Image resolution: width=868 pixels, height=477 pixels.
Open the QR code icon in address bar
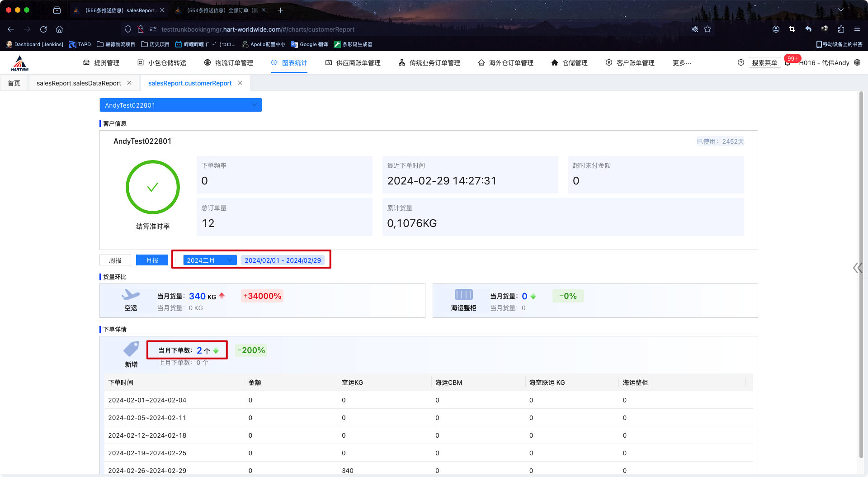[695, 29]
